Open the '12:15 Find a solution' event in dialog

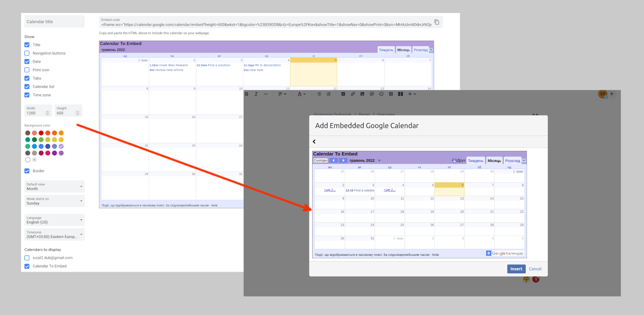[360, 190]
